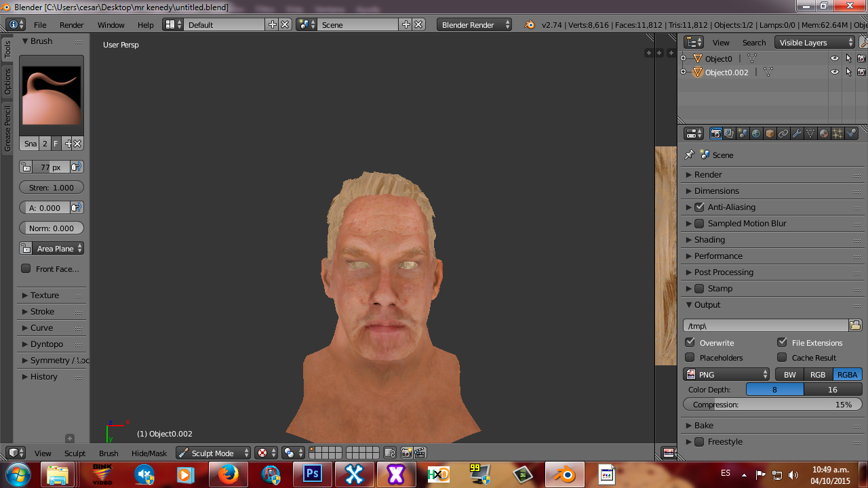Open the Render properties tab (camera icon)
Image resolution: width=868 pixels, height=488 pixels.
tap(715, 134)
